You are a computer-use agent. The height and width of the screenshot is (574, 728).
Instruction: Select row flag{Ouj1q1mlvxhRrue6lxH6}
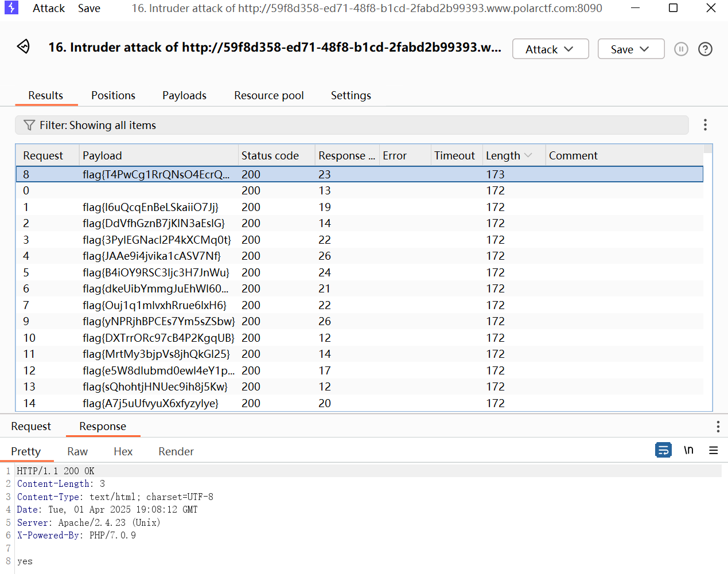pyautogui.click(x=360, y=305)
